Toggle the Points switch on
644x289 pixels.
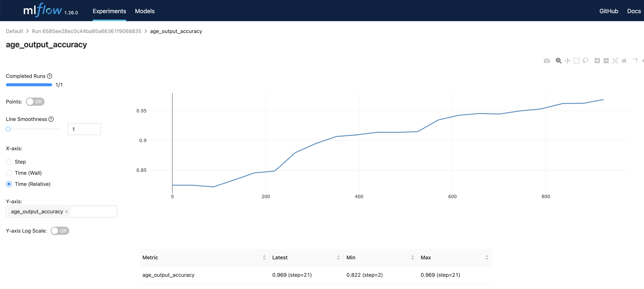tap(35, 102)
